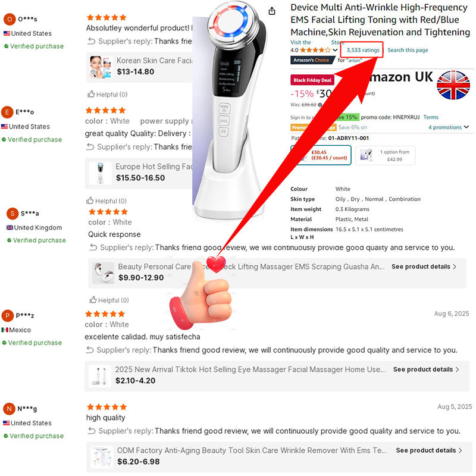Click the orange avatar for user P***z
476x476 pixels.
coord(8,316)
